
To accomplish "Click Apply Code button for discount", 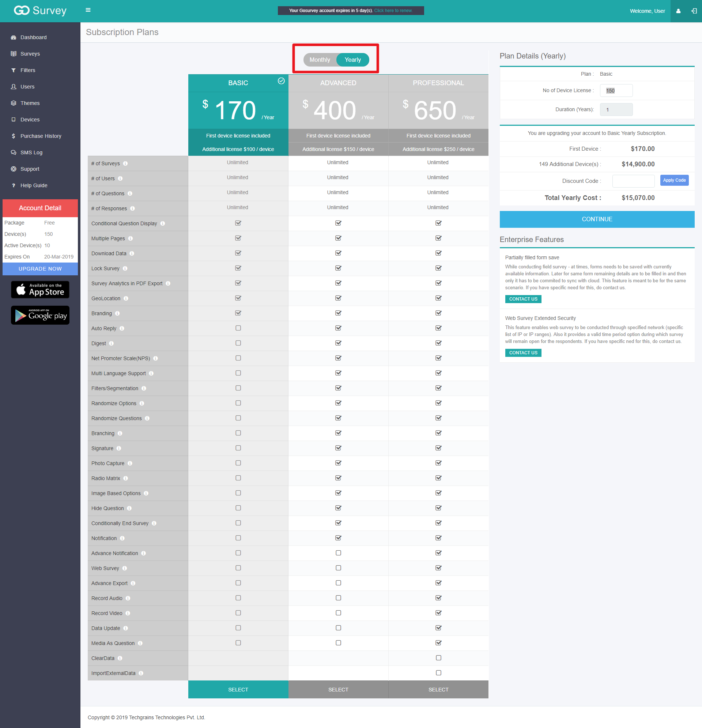I will 675,180.
